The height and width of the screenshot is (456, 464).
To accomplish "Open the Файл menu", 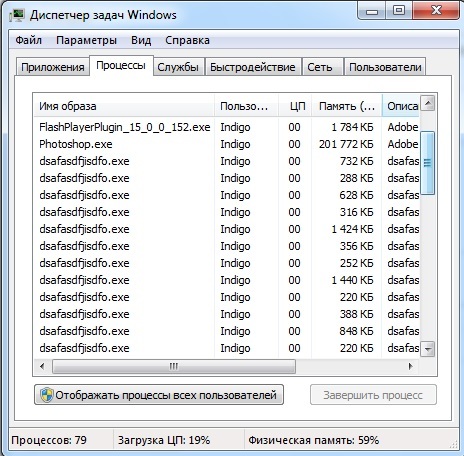I will pyautogui.click(x=29, y=40).
